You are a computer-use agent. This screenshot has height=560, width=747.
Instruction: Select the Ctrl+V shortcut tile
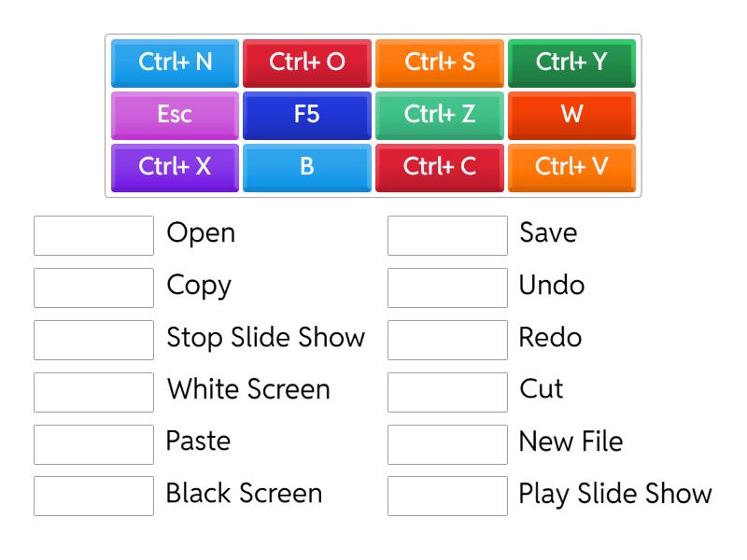571,167
